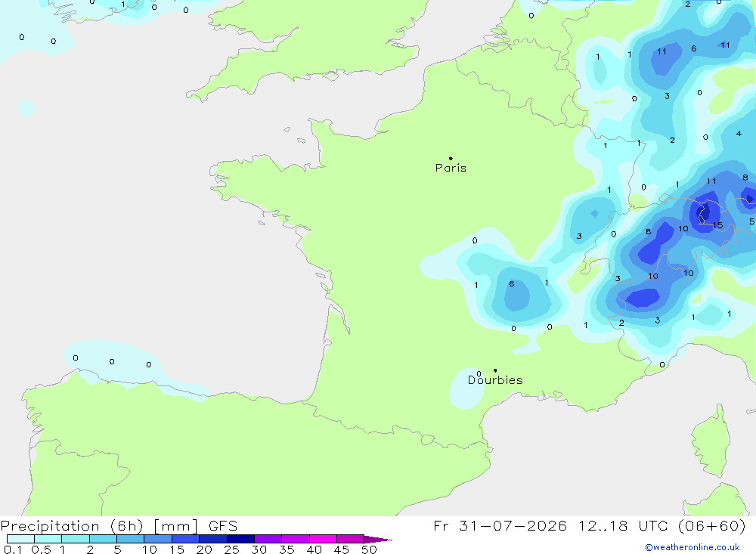This screenshot has width=756, height=554.
Task: Click the legend label 0.1
Action: pos(13,549)
